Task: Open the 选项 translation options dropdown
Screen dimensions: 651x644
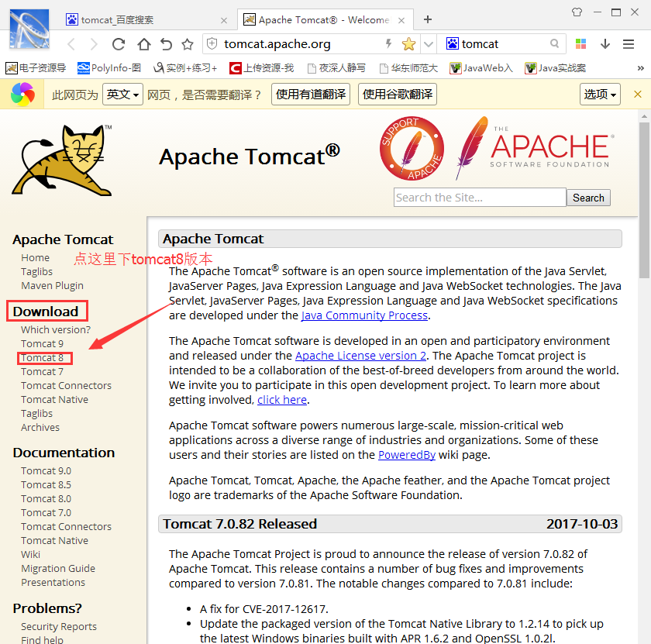Action: coord(600,95)
